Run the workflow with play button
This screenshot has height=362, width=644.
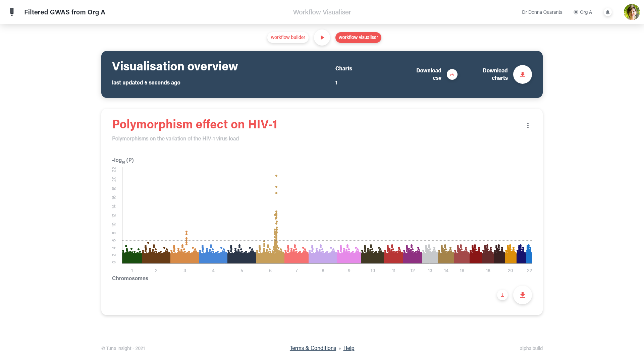(x=322, y=38)
